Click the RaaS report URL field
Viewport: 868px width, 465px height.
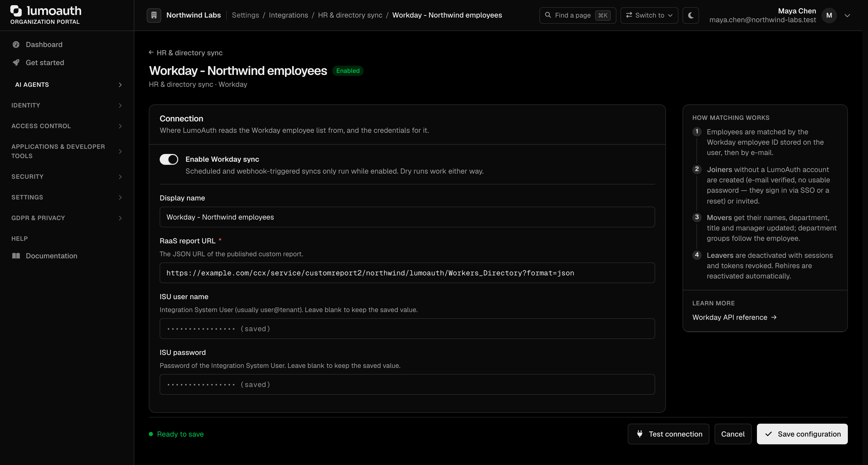coord(407,273)
